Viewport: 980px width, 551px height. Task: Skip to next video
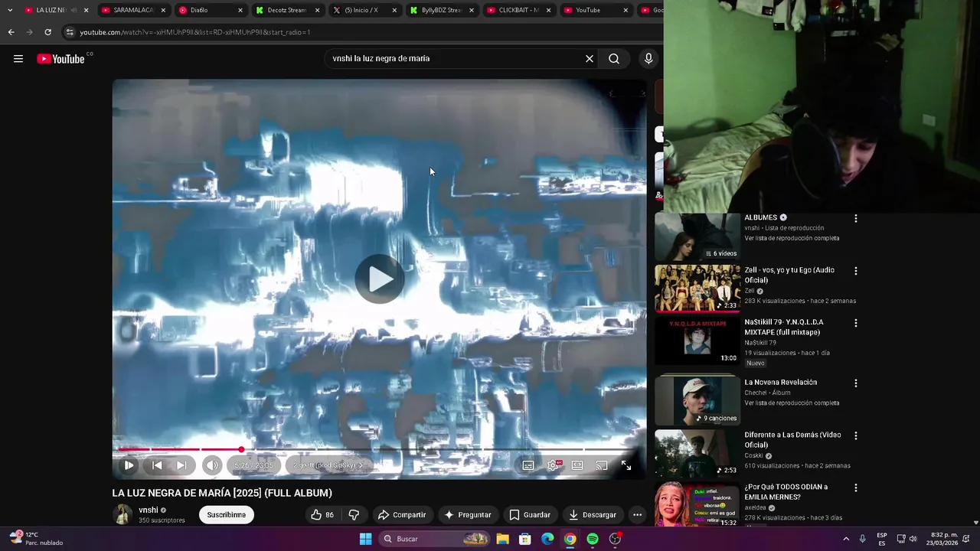[x=181, y=465]
